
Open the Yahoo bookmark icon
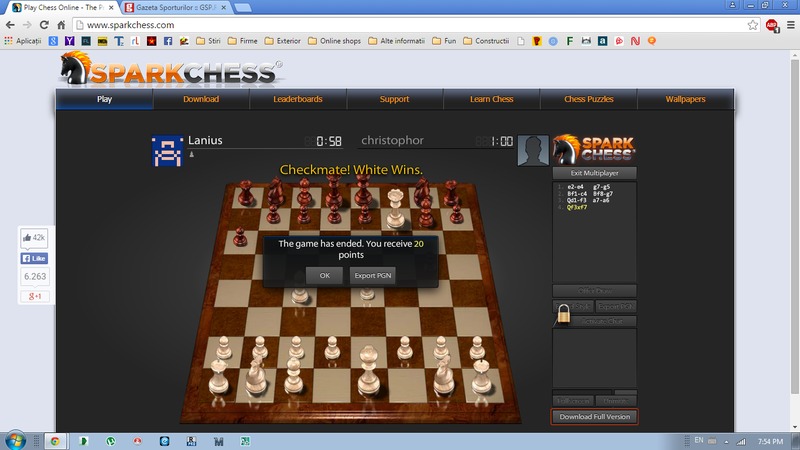tap(69, 41)
